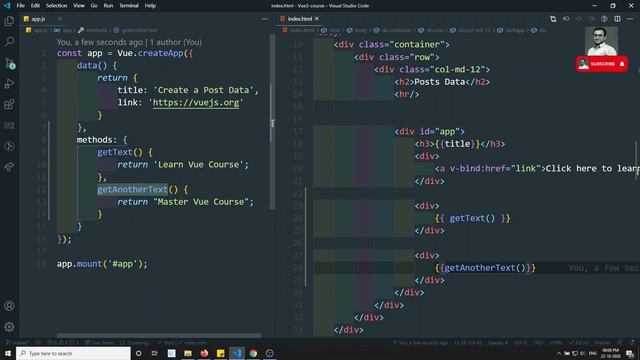The image size is (640, 360).
Task: Open the Help menu
Action: (x=150, y=6)
